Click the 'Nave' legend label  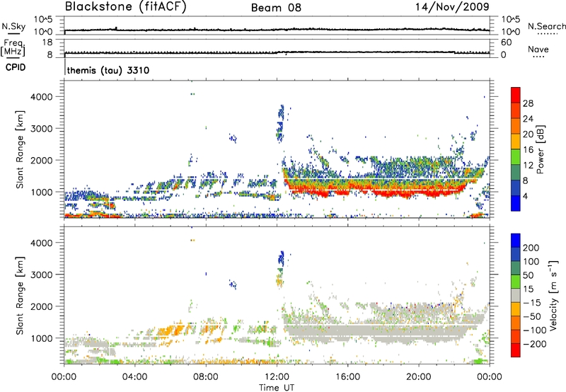[538, 49]
